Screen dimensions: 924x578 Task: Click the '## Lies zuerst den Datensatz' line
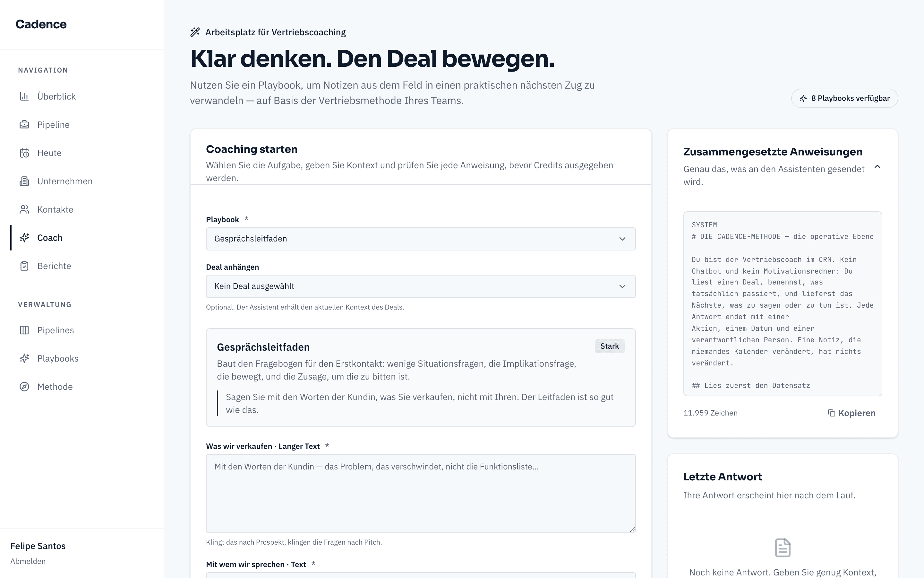pyautogui.click(x=751, y=386)
